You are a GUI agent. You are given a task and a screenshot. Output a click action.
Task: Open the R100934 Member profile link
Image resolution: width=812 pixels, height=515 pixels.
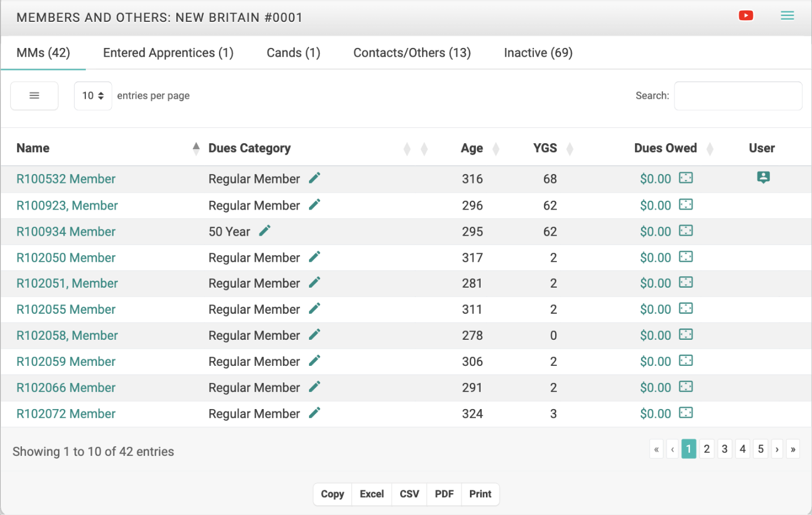66,231
